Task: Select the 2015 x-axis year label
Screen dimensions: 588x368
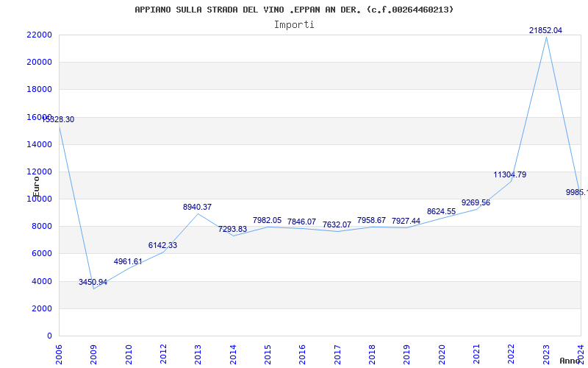Action: (268, 355)
